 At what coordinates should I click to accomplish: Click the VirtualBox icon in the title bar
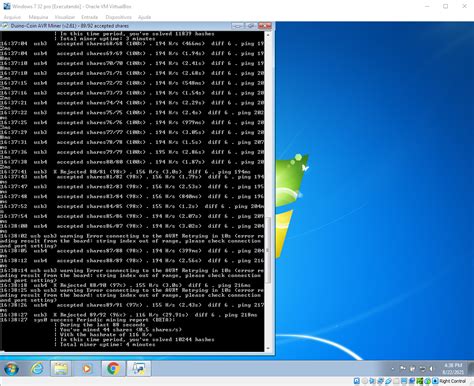6,6
